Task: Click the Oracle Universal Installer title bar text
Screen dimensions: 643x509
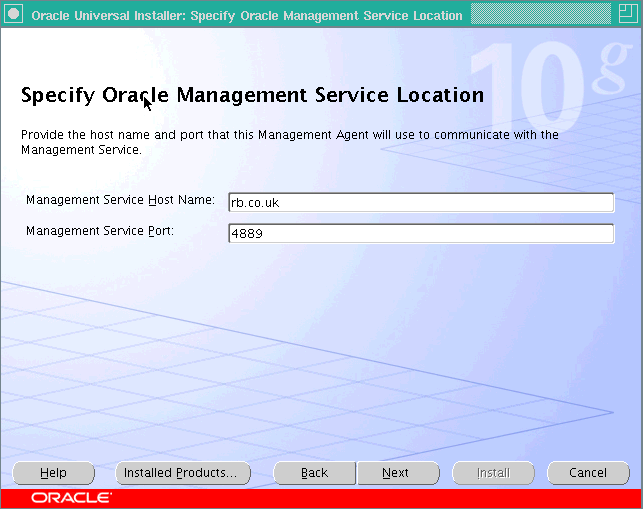Action: coord(247,15)
